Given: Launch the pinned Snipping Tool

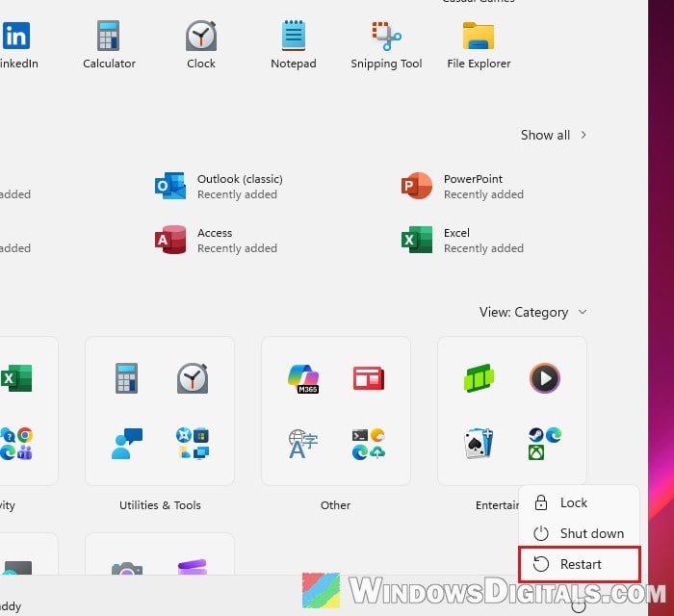Looking at the screenshot, I should pyautogui.click(x=386, y=44).
